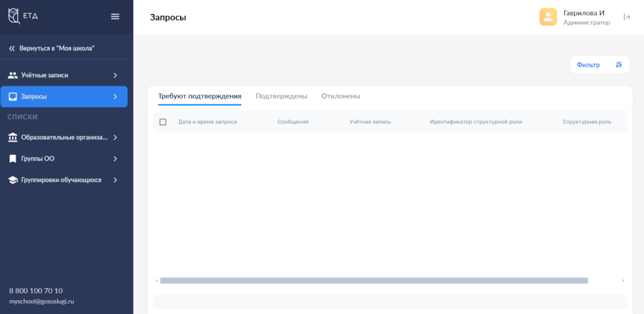The width and height of the screenshot is (644, 314).
Task: Click the logout icon near Гаврилова И
Action: [626, 17]
